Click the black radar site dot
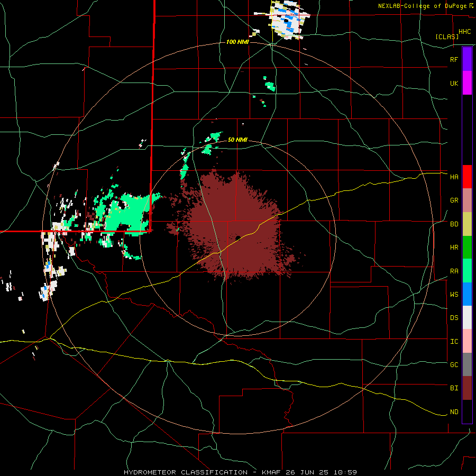This screenshot has height=476, width=476. tap(238, 238)
